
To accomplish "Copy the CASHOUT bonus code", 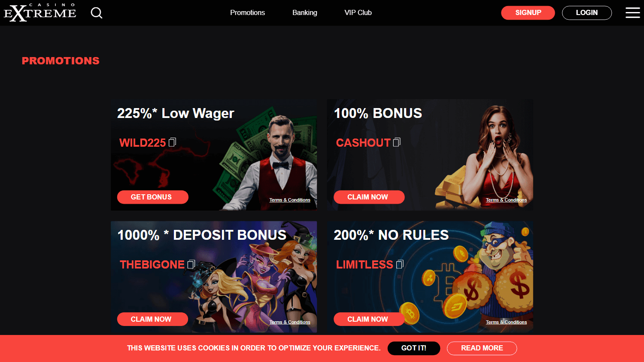I will 397,142.
